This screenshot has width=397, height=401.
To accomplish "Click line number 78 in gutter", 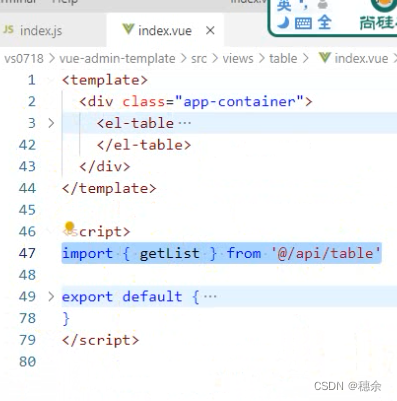I will [27, 318].
